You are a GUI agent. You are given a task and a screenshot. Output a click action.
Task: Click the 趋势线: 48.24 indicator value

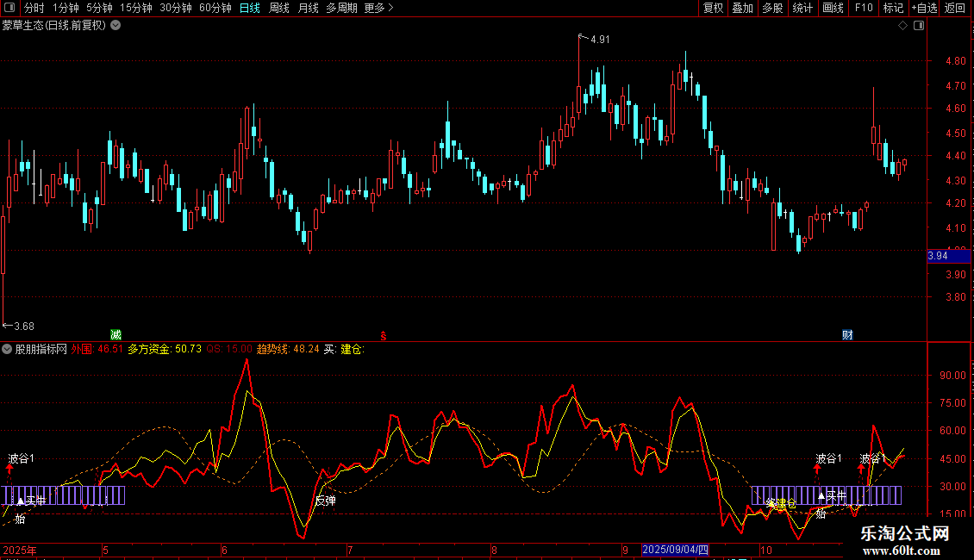[x=288, y=350]
